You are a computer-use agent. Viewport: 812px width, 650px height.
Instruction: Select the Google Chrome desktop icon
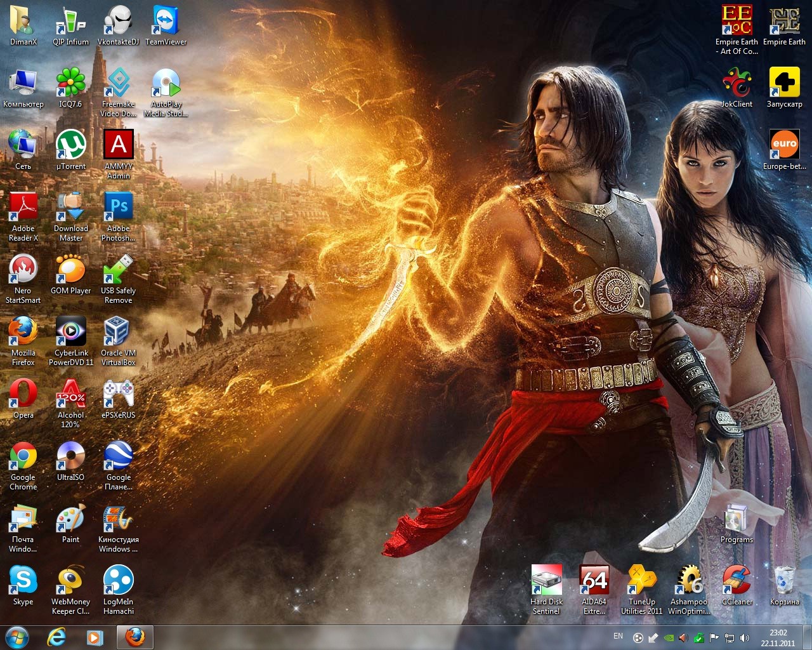pos(23,466)
